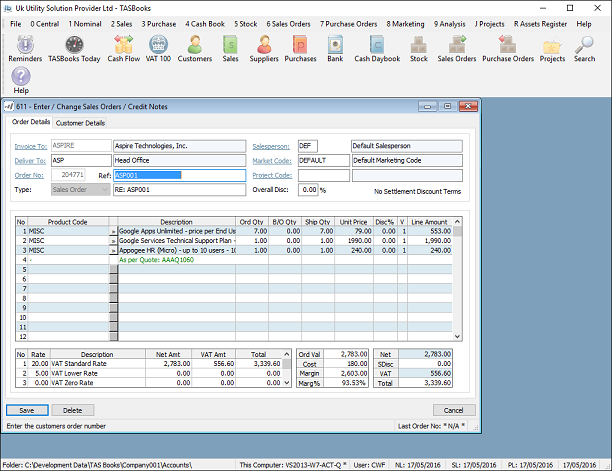Viewport: 612px width, 471px height.
Task: Open product code lookup on row 1
Action: click(x=113, y=230)
